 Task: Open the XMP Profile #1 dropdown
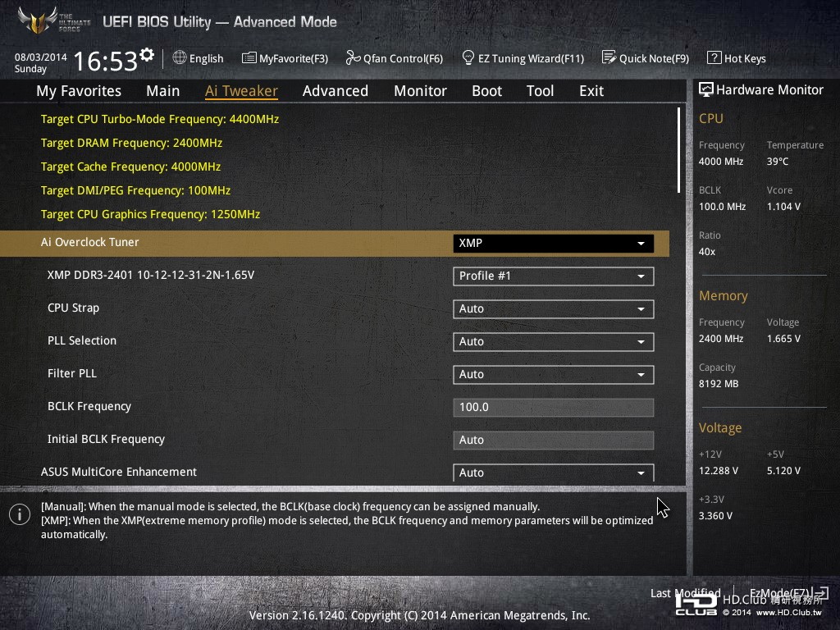point(554,276)
